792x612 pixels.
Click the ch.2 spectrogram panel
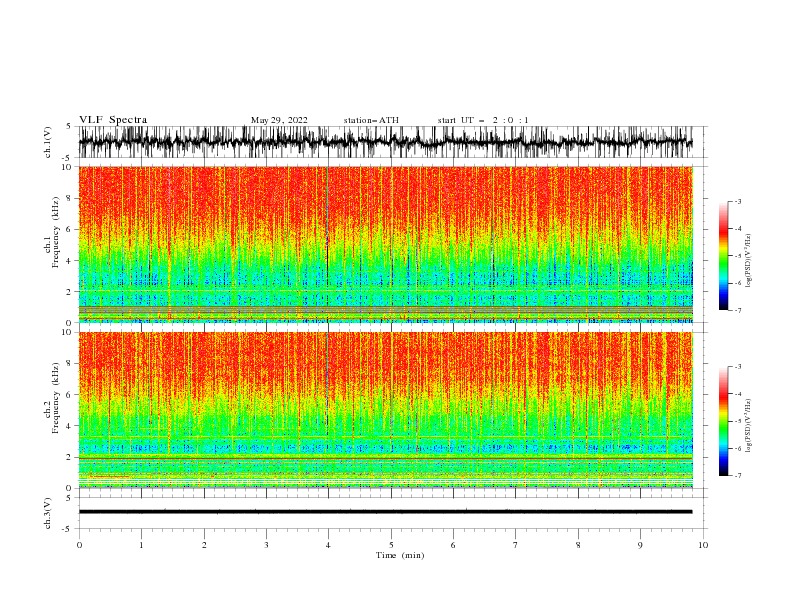386,410
